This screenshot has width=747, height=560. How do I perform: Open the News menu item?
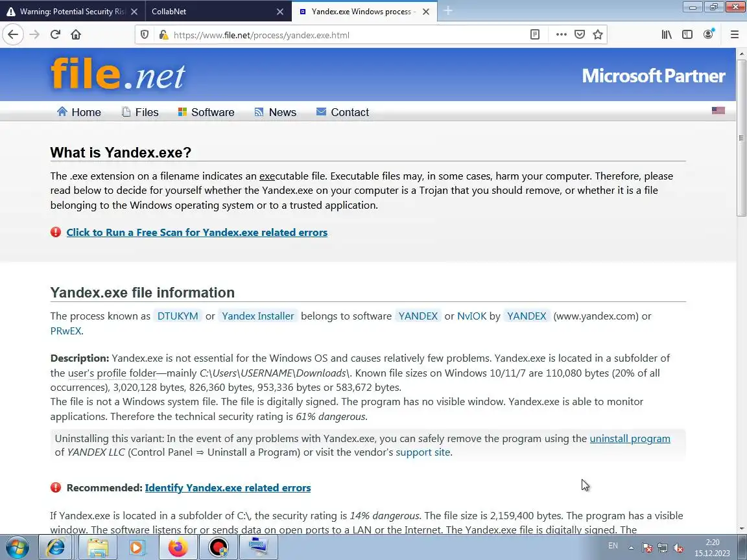point(276,112)
